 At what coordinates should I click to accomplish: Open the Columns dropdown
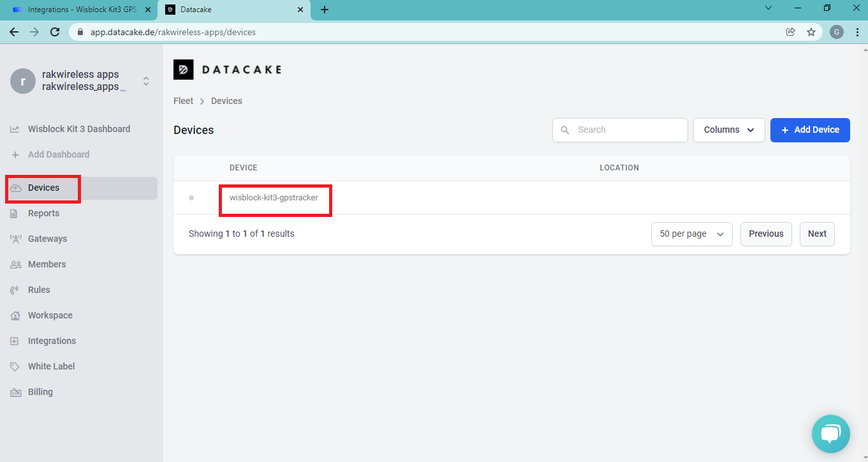point(729,130)
